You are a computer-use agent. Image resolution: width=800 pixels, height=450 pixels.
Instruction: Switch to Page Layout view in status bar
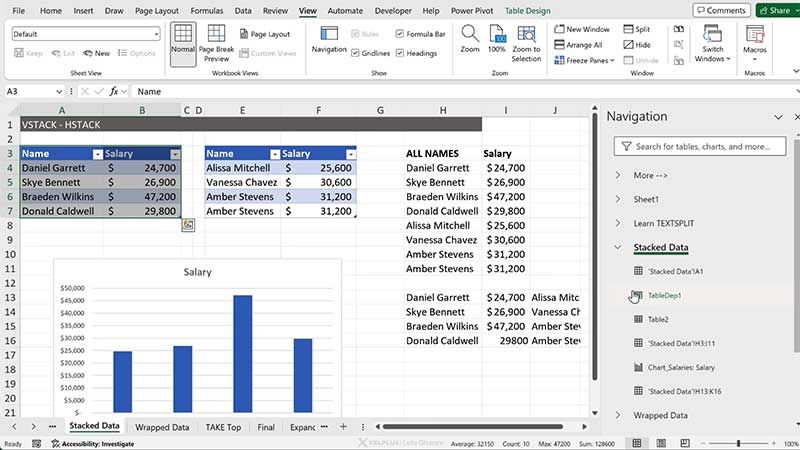tap(661, 443)
